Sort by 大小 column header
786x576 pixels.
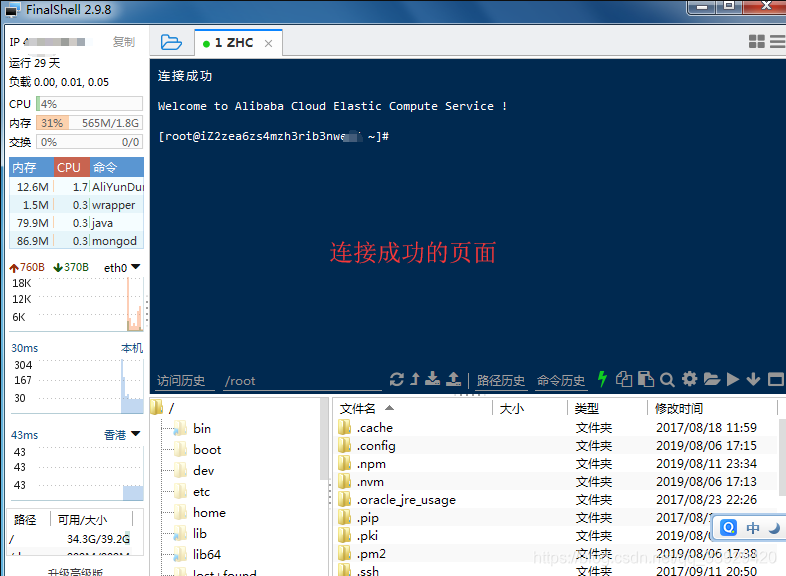pyautogui.click(x=530, y=409)
